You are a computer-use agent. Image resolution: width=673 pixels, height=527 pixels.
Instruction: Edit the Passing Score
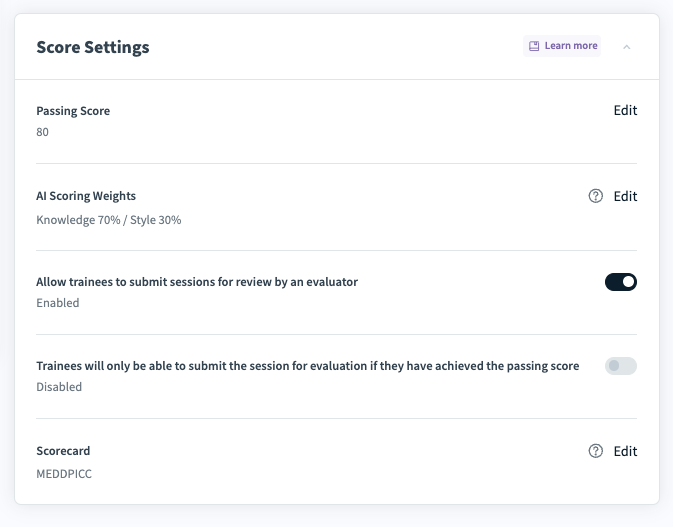(625, 111)
